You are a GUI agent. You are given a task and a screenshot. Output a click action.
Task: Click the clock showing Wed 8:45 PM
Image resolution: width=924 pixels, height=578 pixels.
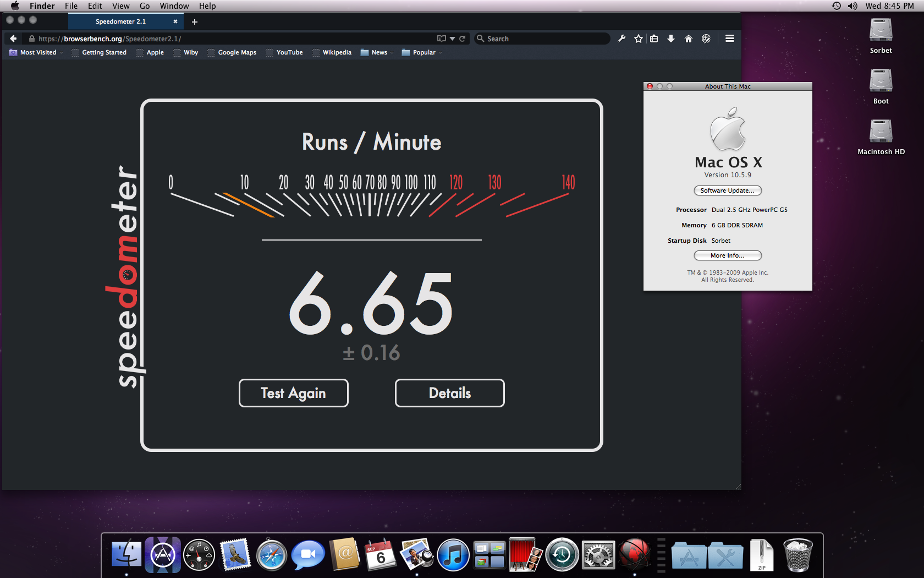pos(889,6)
